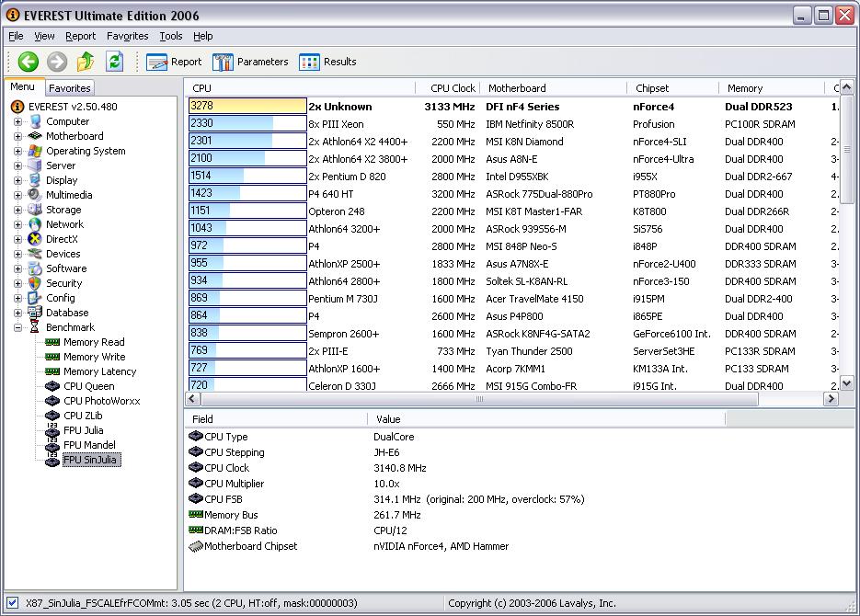Screen dimensions: 860x616
Task: Open the Parameters toolbar button
Action: pos(250,62)
